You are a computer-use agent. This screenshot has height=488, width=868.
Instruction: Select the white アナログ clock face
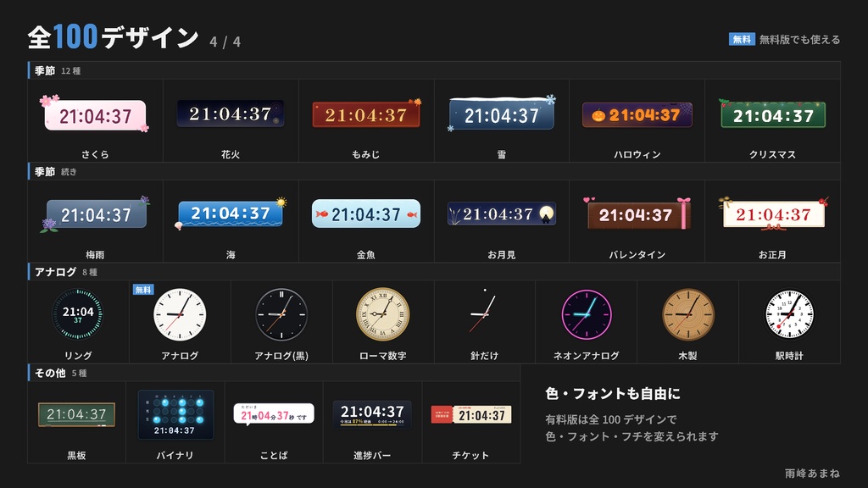[x=180, y=314]
